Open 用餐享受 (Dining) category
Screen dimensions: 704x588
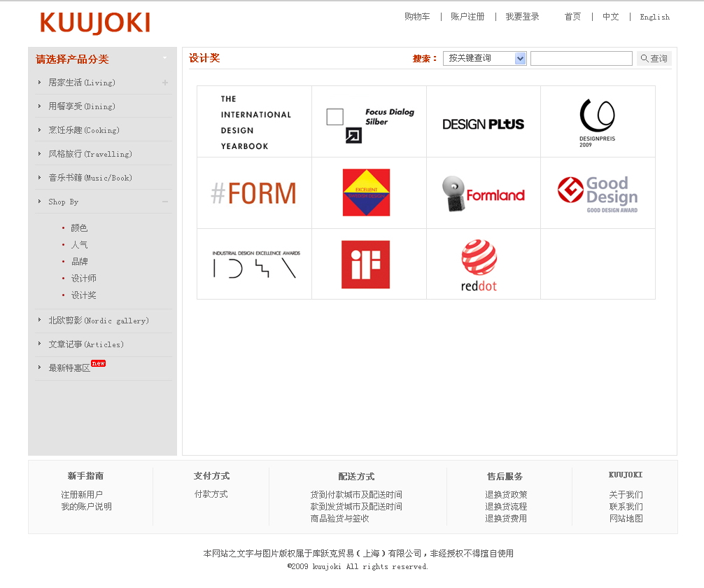(x=82, y=106)
